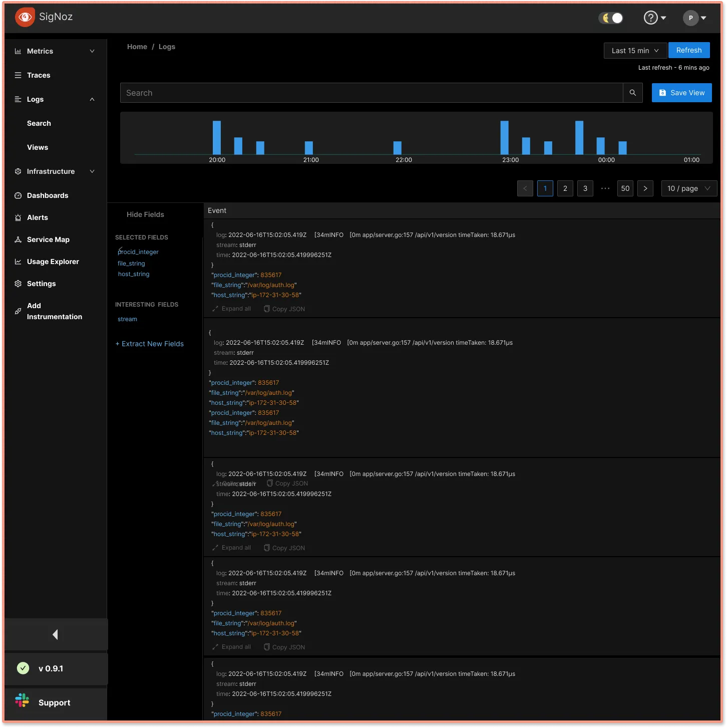Open Service Map from the sidebar
Image resolution: width=727 pixels, height=728 pixels.
pos(48,239)
